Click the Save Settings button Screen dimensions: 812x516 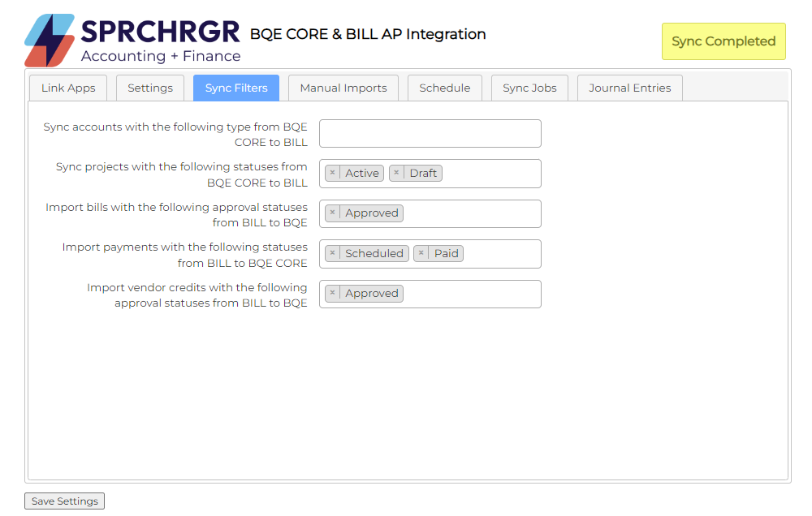65,501
